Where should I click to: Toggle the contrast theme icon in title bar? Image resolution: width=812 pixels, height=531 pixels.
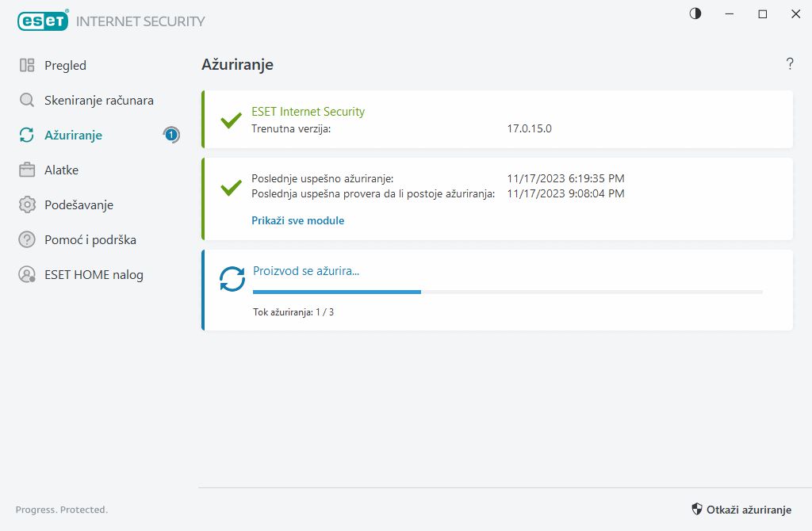coord(695,14)
